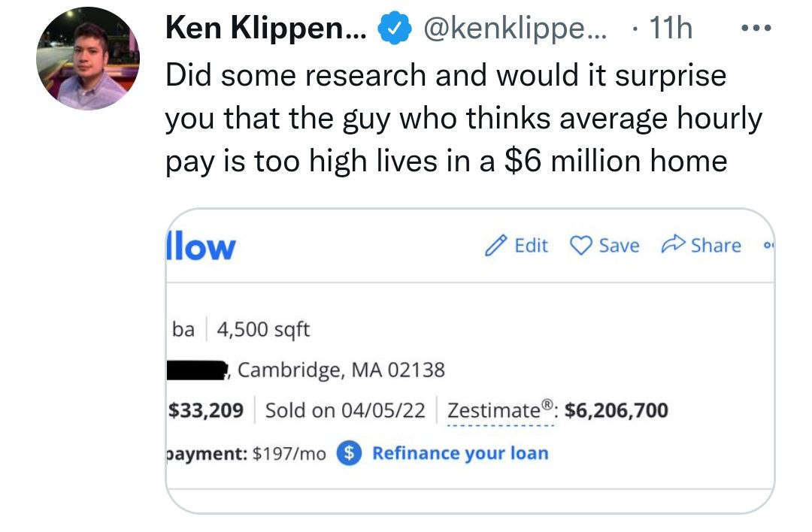Screen dimensions: 812x532
Task: Click the Cambridge, MA 02138 address
Action: (341, 370)
